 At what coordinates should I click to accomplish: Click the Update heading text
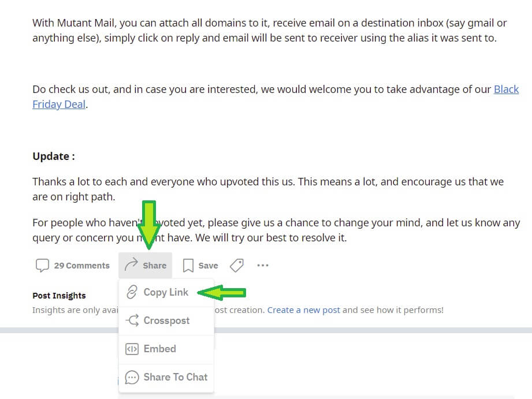[54, 156]
